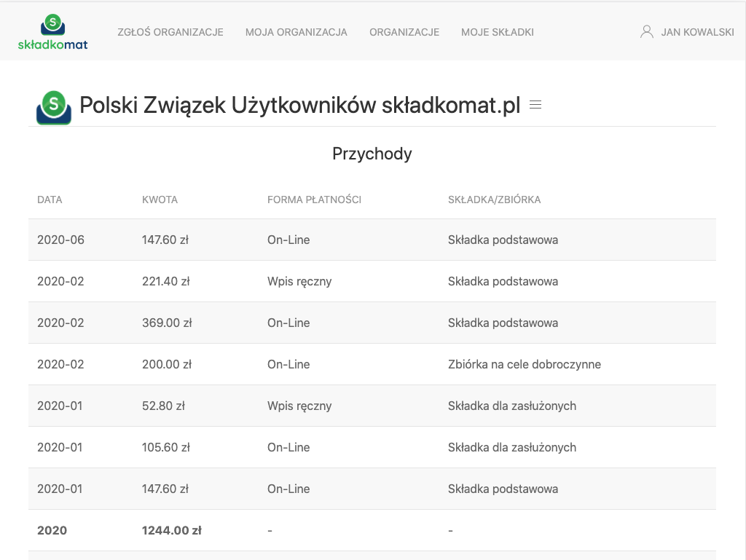Click On-Line in the 200.00 zł row
The width and height of the screenshot is (746, 560).
[x=288, y=364]
